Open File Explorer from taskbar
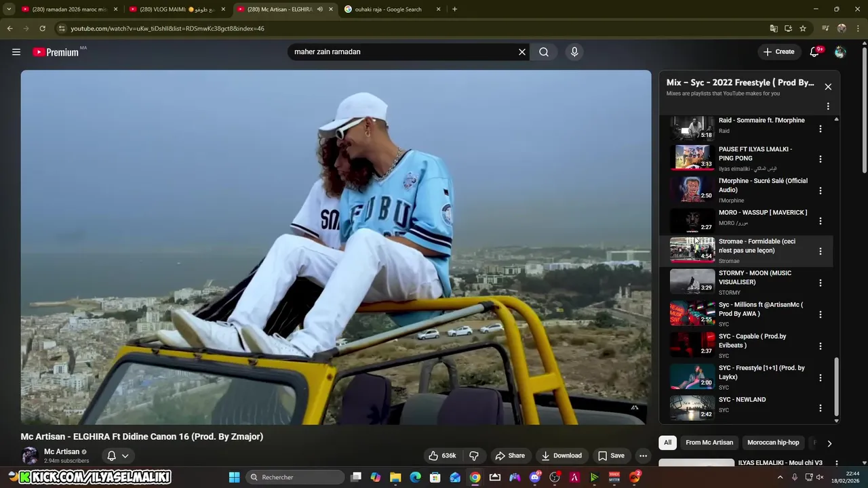 point(395,477)
